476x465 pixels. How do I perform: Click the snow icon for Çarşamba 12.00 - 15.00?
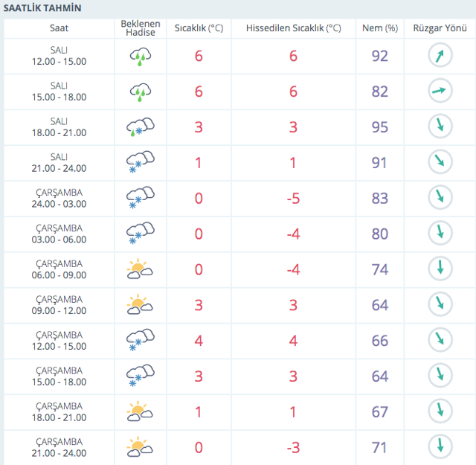click(x=140, y=341)
